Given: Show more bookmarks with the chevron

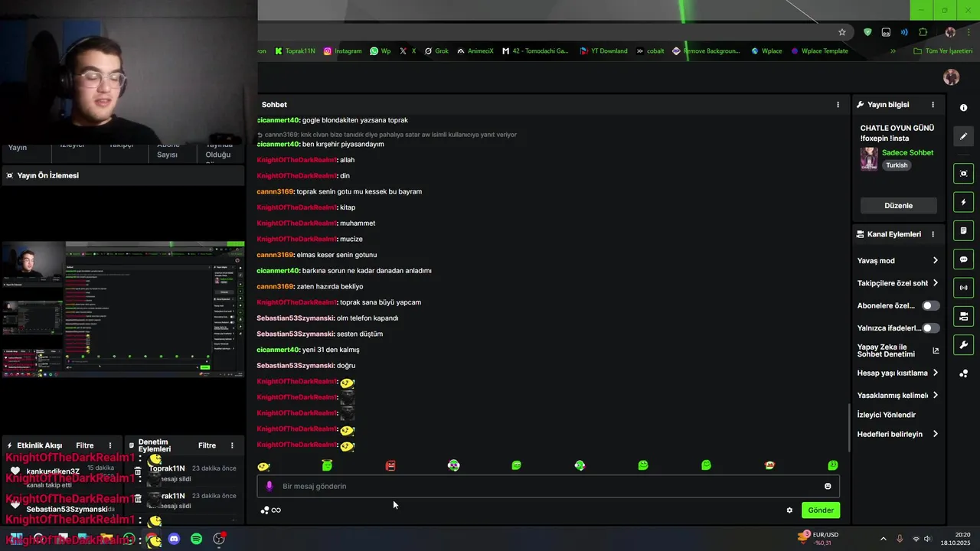Looking at the screenshot, I should (893, 51).
